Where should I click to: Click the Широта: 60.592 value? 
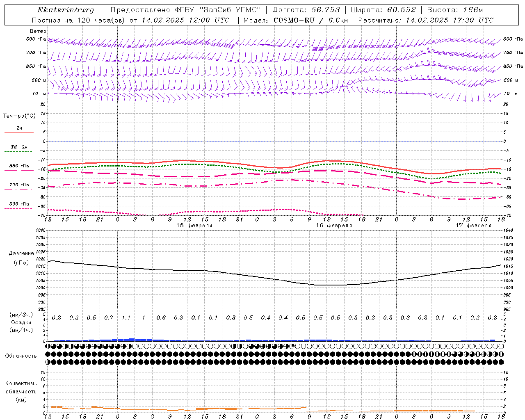click(x=383, y=10)
